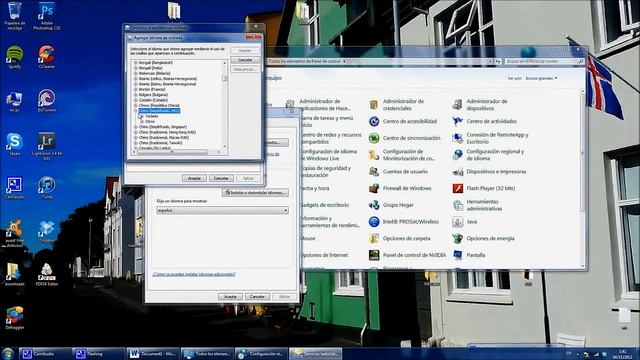The width and height of the screenshot is (640, 360).
Task: Select Chino (Tradicional, Macao RAE) row
Action: tap(164, 138)
